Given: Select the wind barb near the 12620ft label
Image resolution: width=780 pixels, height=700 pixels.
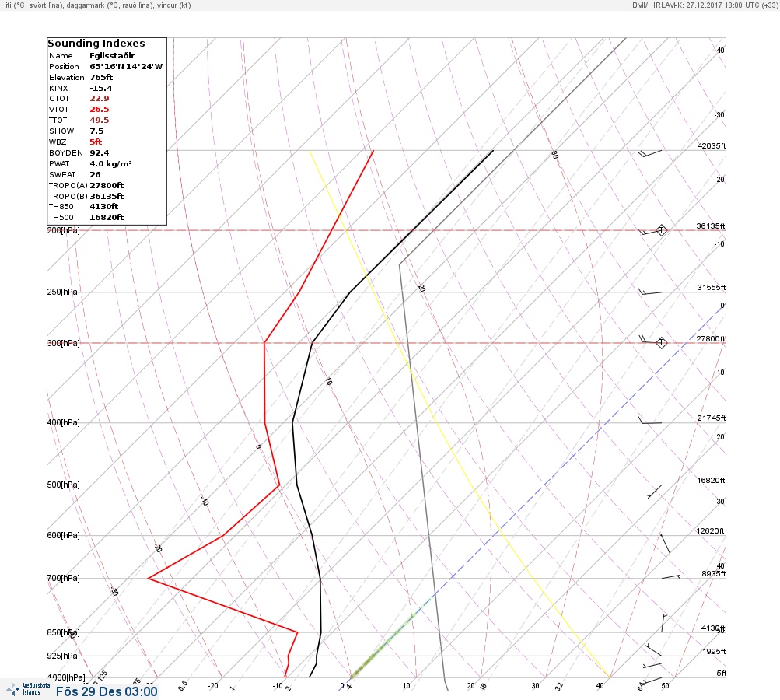Looking at the screenshot, I should pyautogui.click(x=665, y=544).
